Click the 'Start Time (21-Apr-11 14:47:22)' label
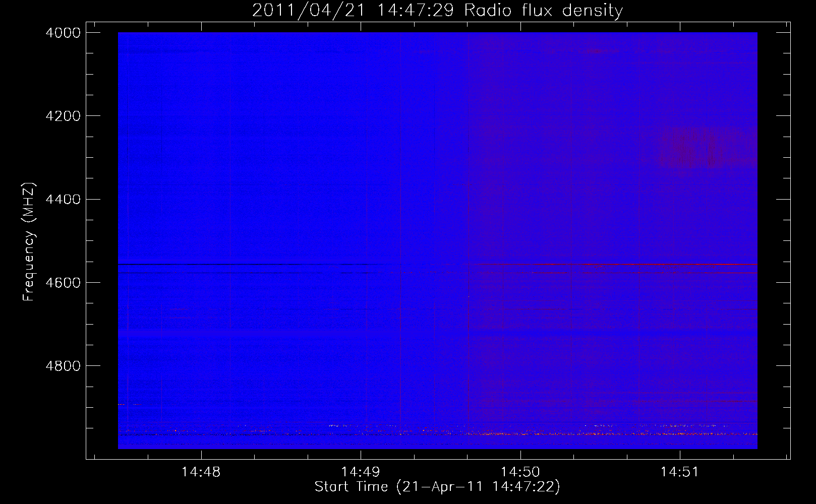 pyautogui.click(x=437, y=487)
